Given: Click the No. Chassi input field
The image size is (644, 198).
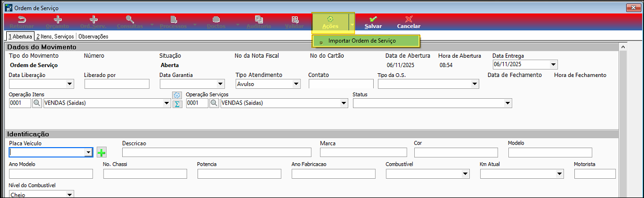Looking at the screenshot, I should [x=145, y=174].
